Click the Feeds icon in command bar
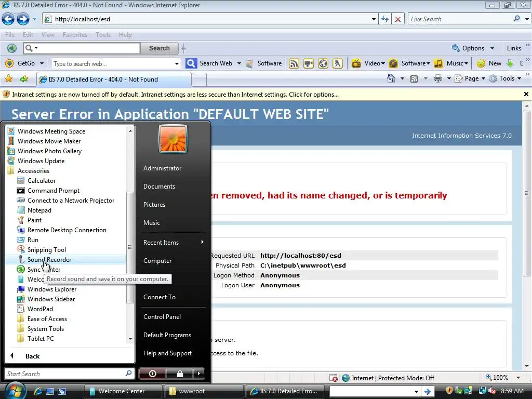The image size is (532, 399). click(x=414, y=79)
